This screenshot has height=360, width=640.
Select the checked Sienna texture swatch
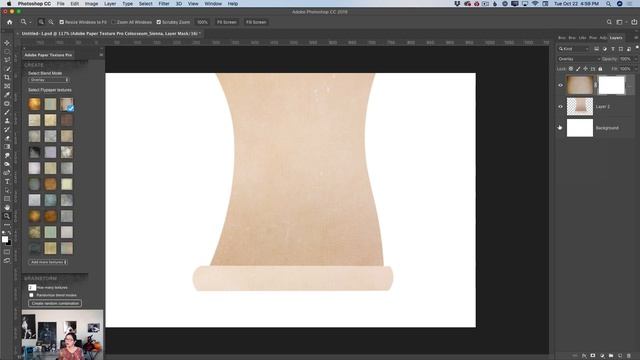(x=67, y=104)
